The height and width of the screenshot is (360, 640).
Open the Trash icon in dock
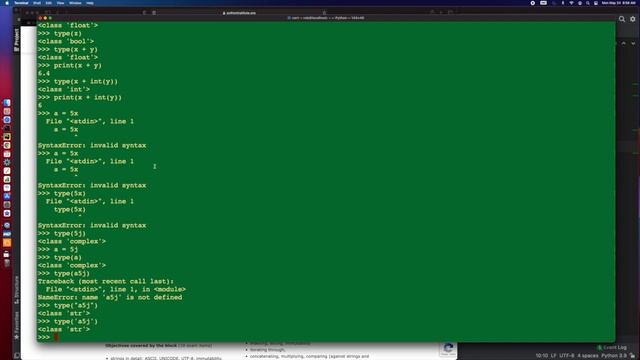[x=7, y=263]
